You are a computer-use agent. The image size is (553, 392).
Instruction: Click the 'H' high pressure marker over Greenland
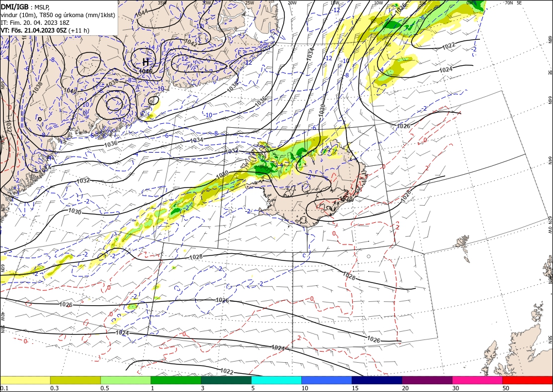[x=145, y=62]
